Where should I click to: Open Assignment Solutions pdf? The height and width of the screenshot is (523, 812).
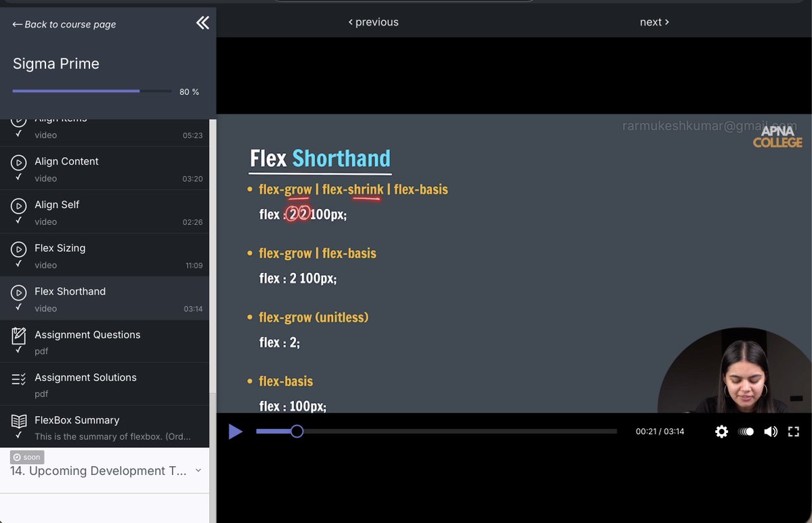pyautogui.click(x=104, y=384)
